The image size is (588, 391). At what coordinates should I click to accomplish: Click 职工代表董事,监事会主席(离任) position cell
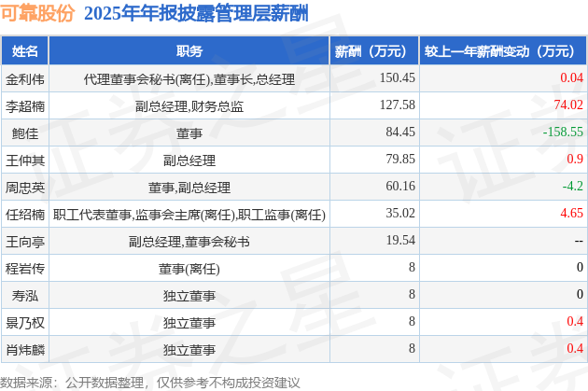[x=189, y=215]
